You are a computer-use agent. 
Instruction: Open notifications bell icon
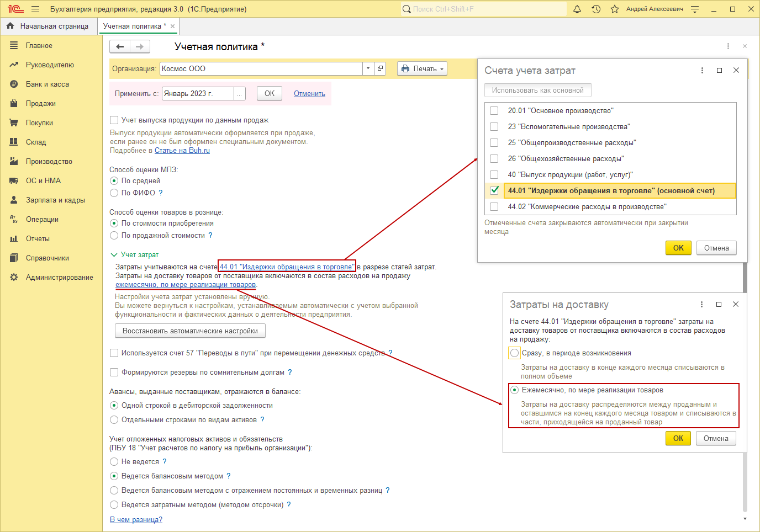[x=577, y=9]
